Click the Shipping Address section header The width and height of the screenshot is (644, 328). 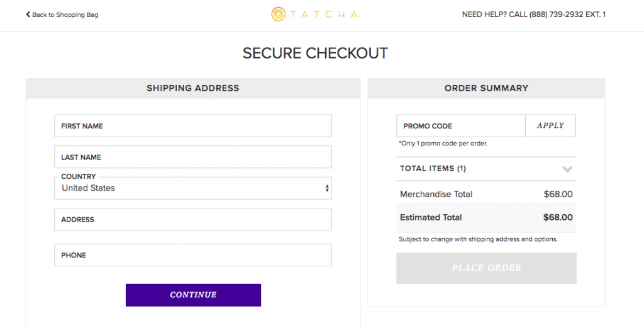point(192,88)
